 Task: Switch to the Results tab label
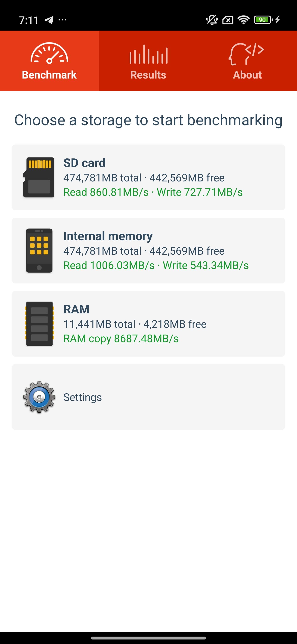148,75
